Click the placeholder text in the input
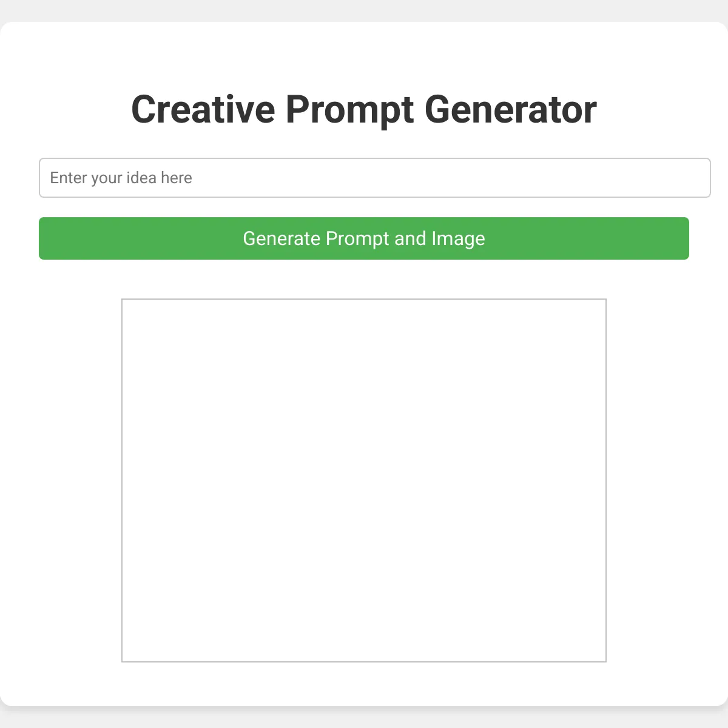This screenshot has height=728, width=728. coord(121,178)
